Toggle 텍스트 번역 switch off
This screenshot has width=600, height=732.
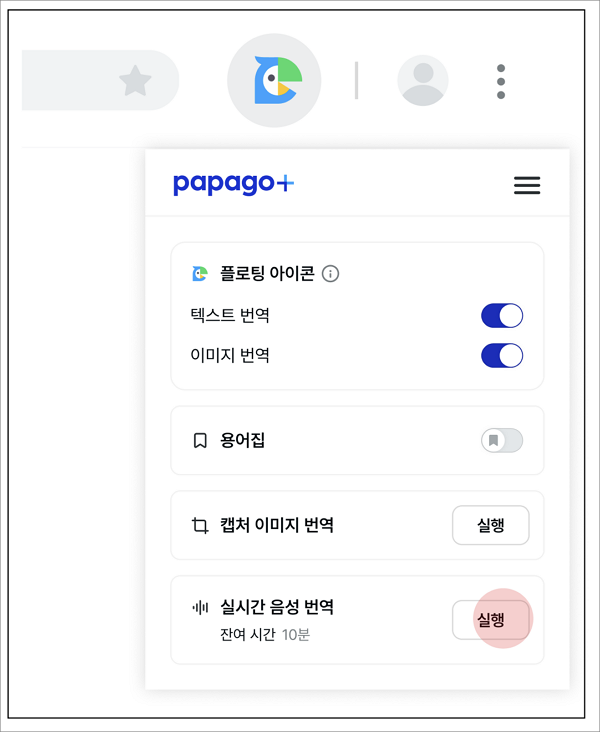(502, 316)
